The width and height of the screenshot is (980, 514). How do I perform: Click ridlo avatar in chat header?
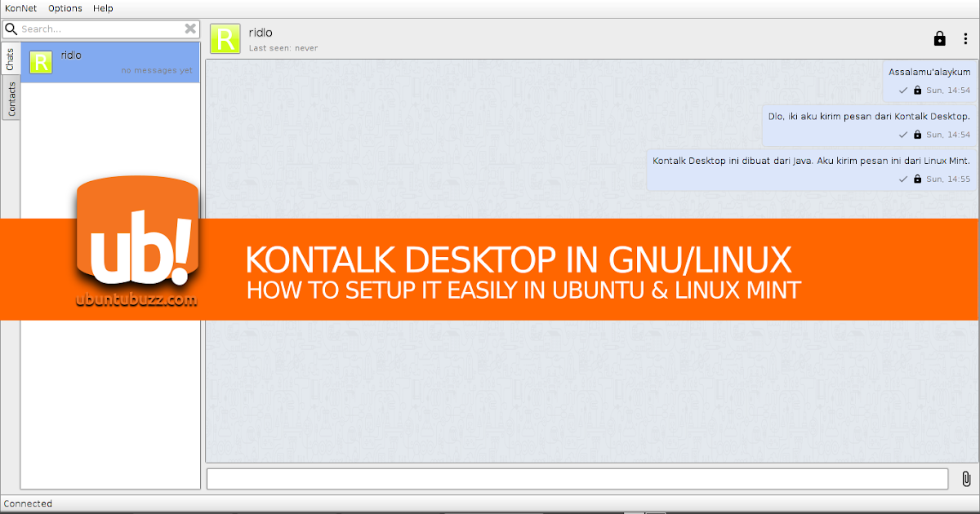[225, 38]
